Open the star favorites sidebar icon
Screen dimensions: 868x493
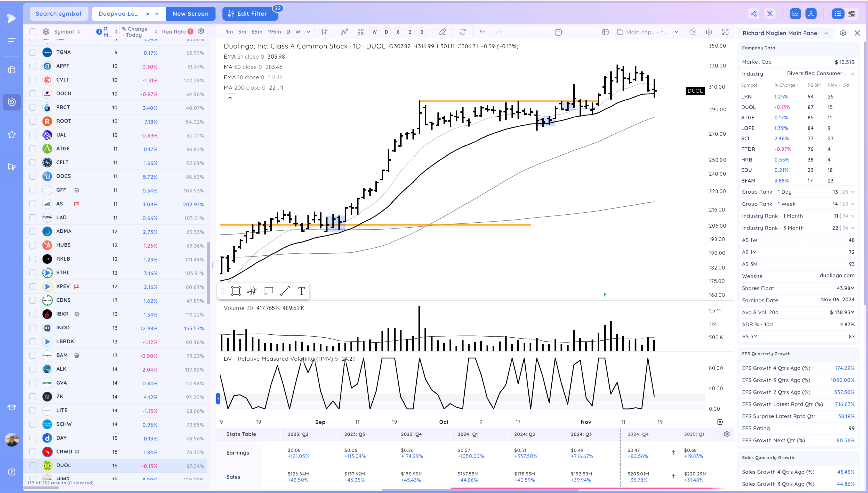point(12,134)
